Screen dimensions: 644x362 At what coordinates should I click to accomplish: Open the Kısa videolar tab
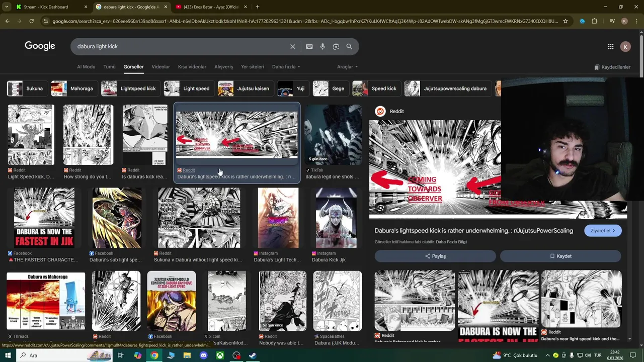pyautogui.click(x=192, y=67)
